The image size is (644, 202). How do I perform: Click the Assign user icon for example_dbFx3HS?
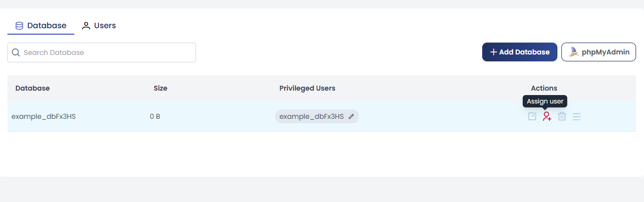pos(547,117)
